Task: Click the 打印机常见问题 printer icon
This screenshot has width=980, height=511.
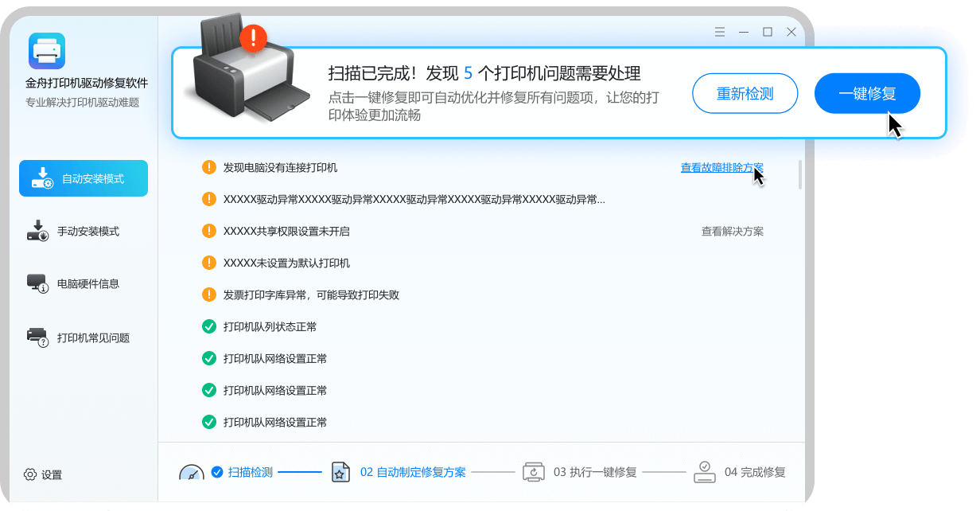Action: 37,337
